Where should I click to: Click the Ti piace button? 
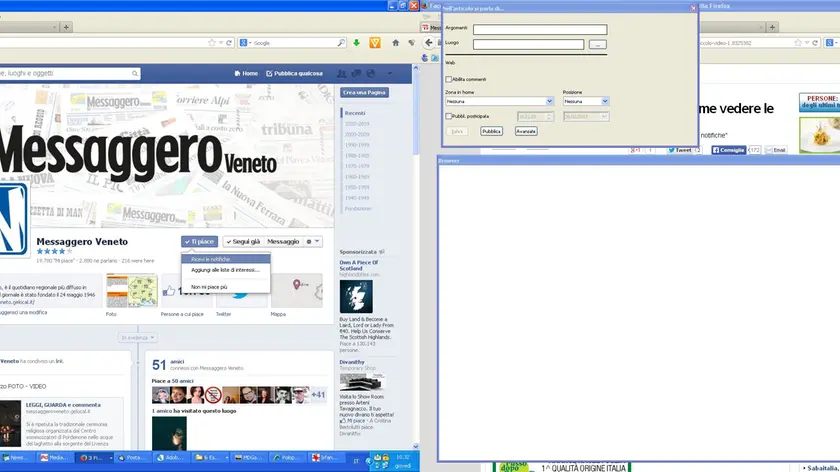199,242
